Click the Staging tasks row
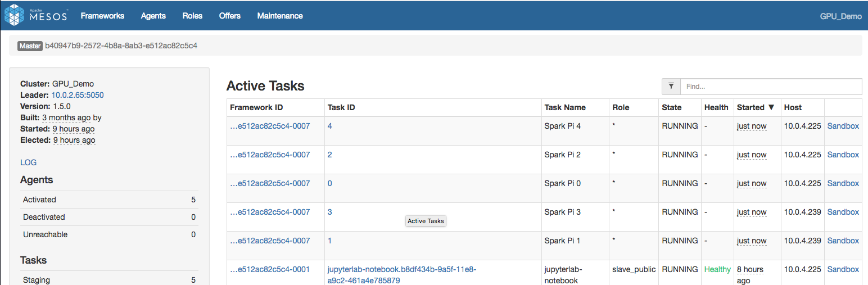Image resolution: width=868 pixels, height=285 pixels. click(109, 280)
